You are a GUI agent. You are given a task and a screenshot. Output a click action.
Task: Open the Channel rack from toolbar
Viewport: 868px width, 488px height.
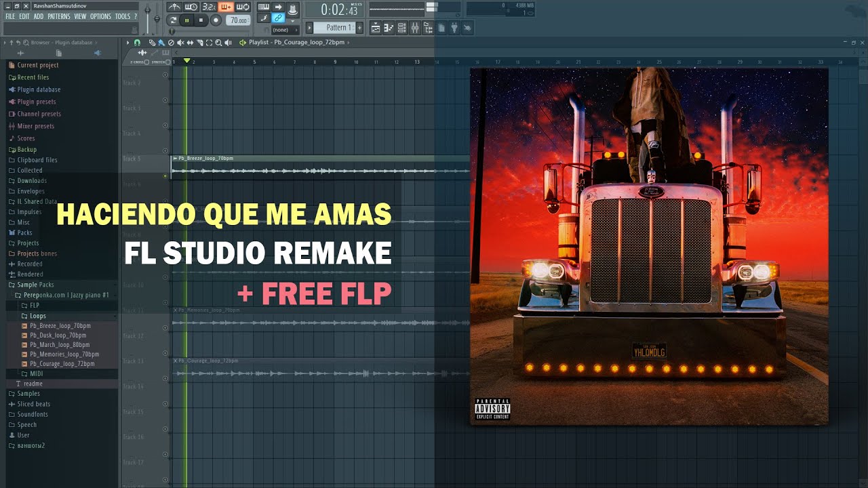[x=401, y=28]
